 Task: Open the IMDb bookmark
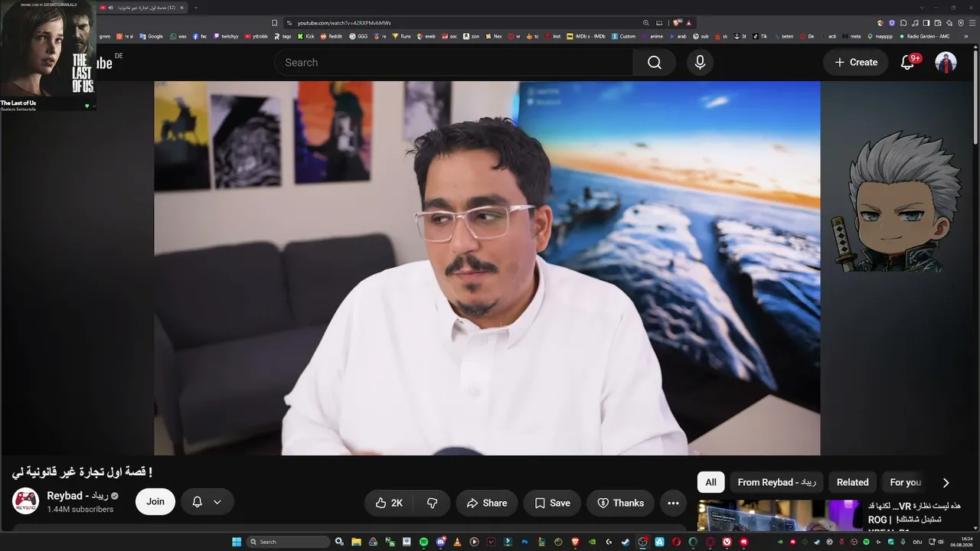[x=587, y=36]
